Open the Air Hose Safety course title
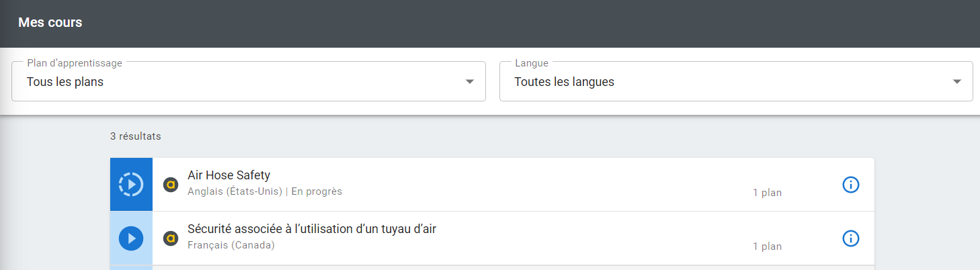980x270 pixels. pos(229,175)
